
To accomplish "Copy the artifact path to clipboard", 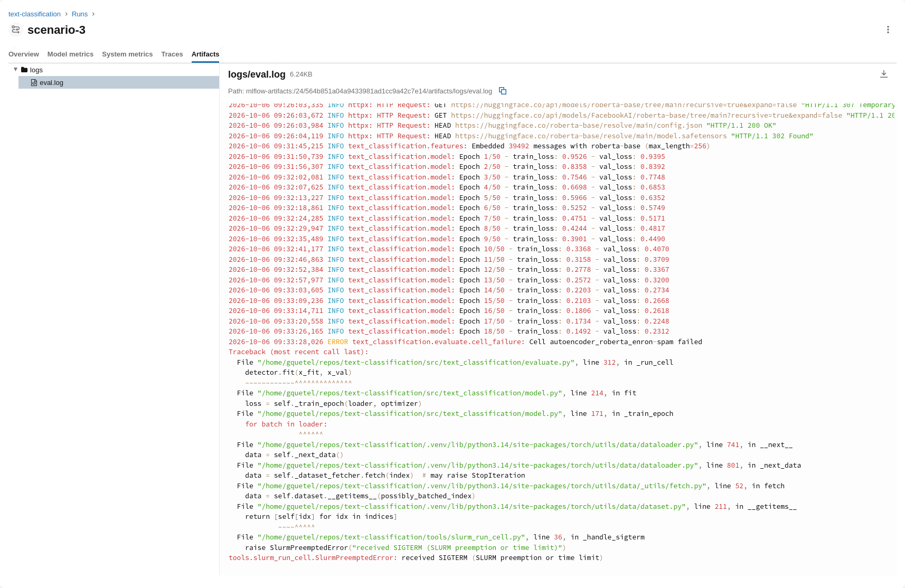I will [x=503, y=91].
